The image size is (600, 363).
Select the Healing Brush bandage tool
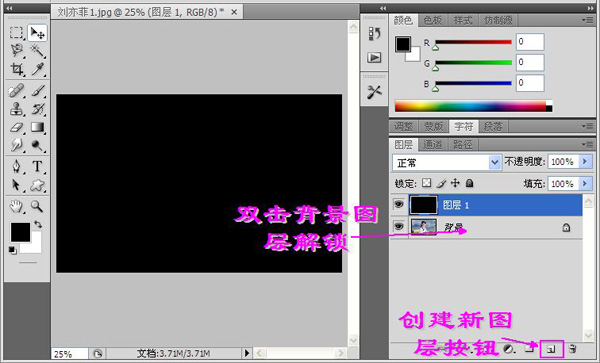(x=16, y=91)
